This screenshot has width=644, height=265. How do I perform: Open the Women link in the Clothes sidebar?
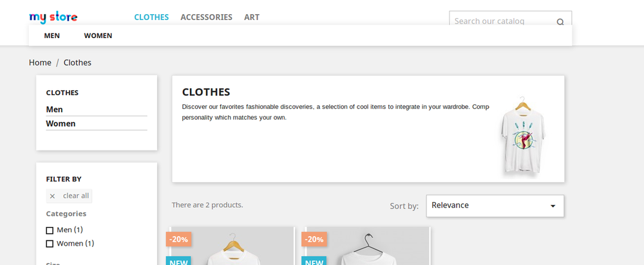[x=61, y=123]
